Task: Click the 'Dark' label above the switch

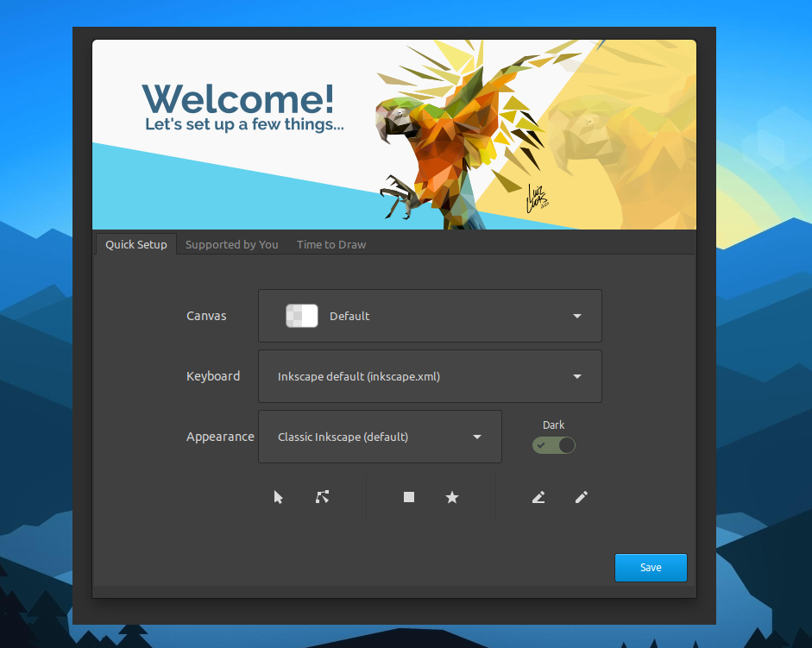Action: click(x=554, y=425)
